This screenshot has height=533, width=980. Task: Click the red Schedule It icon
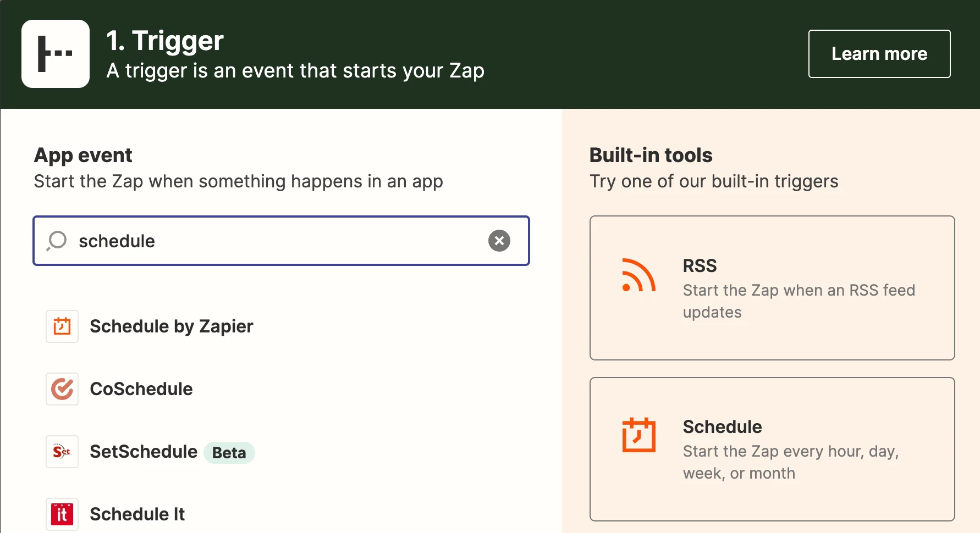pos(62,514)
